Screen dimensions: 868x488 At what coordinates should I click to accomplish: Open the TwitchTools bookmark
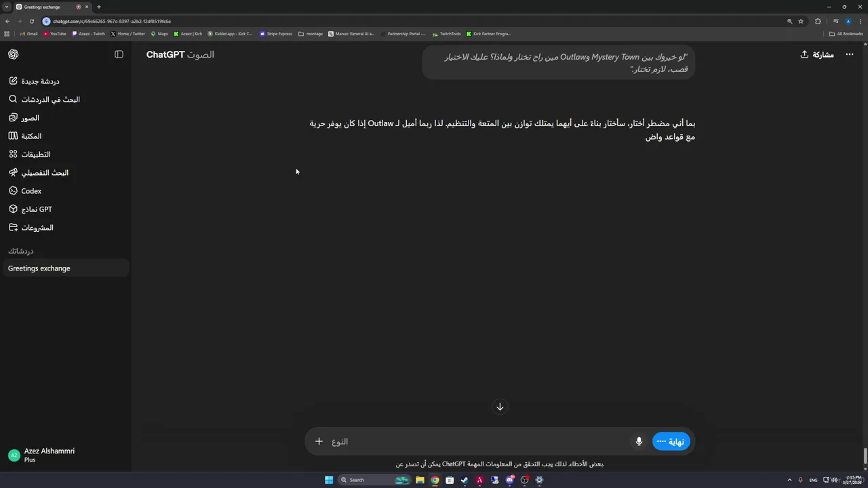446,33
